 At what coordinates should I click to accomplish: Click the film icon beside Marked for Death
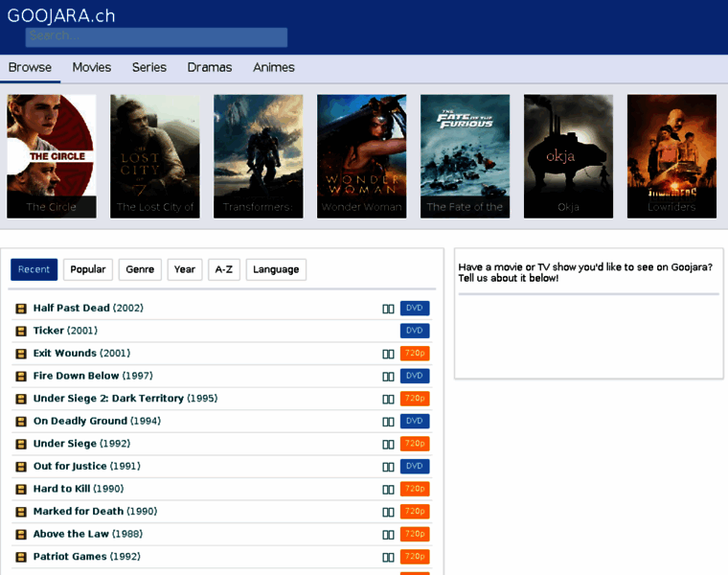21,512
